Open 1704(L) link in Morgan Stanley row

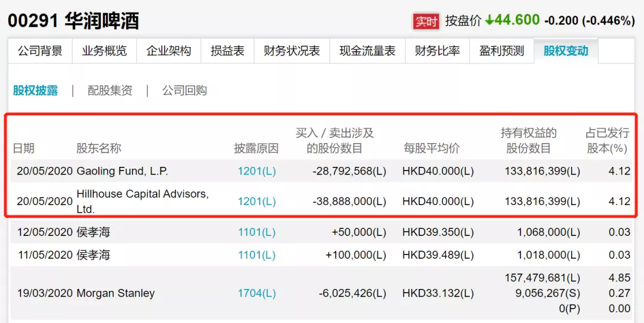click(x=256, y=293)
